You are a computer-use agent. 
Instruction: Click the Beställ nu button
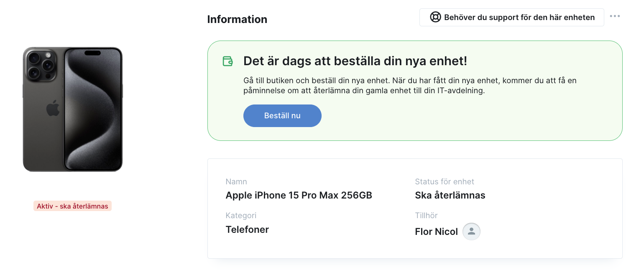coord(282,116)
